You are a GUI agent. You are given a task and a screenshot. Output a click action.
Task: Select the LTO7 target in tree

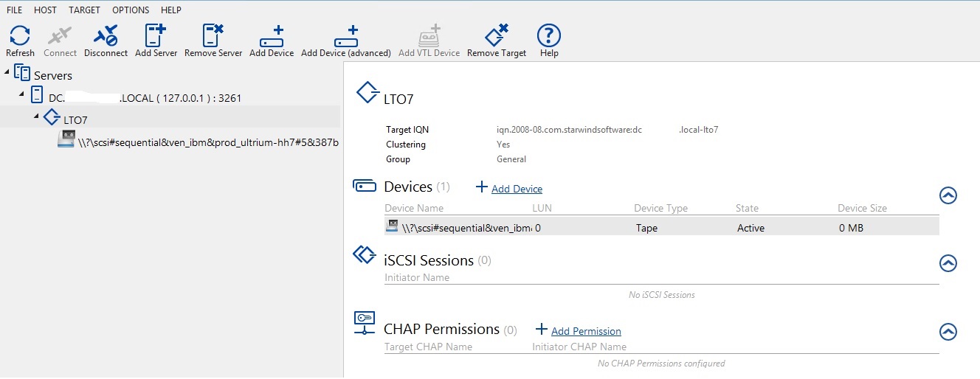(x=75, y=119)
